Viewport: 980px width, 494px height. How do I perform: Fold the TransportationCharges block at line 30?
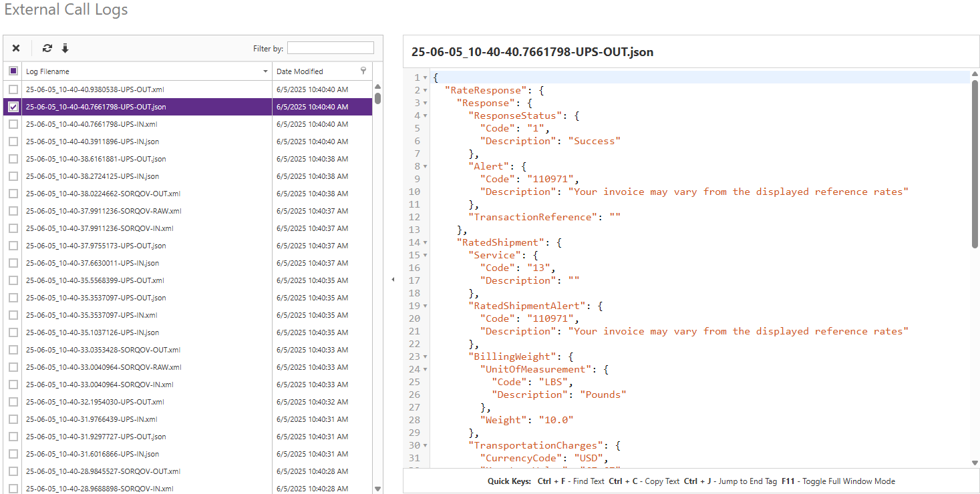[426, 445]
